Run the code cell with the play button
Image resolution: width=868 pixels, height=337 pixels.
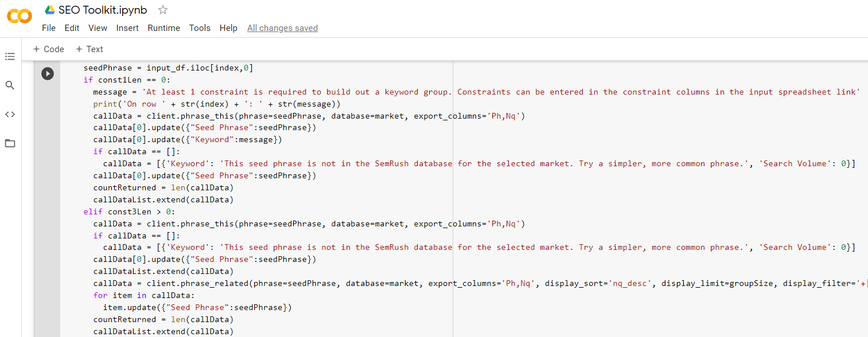pos(48,73)
